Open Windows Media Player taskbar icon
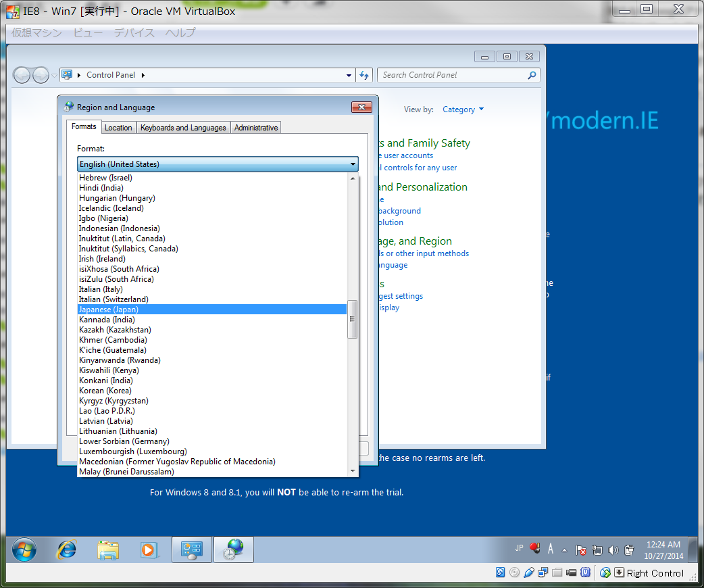Screen dimensions: 704x588 [149, 550]
